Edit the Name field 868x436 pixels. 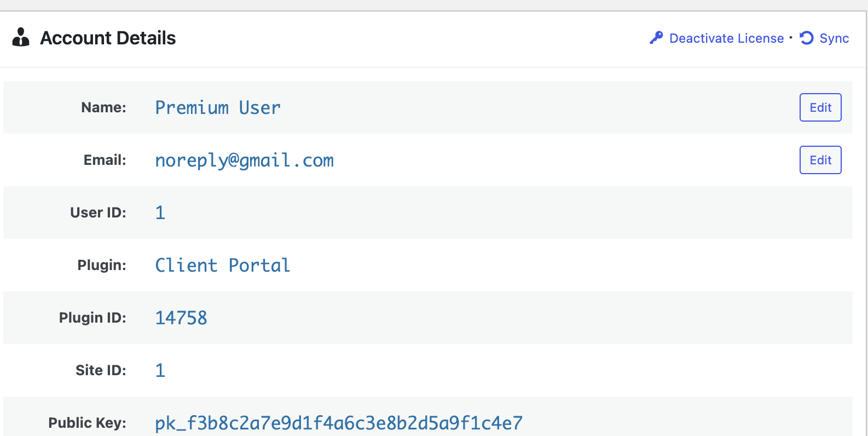pyautogui.click(x=820, y=107)
